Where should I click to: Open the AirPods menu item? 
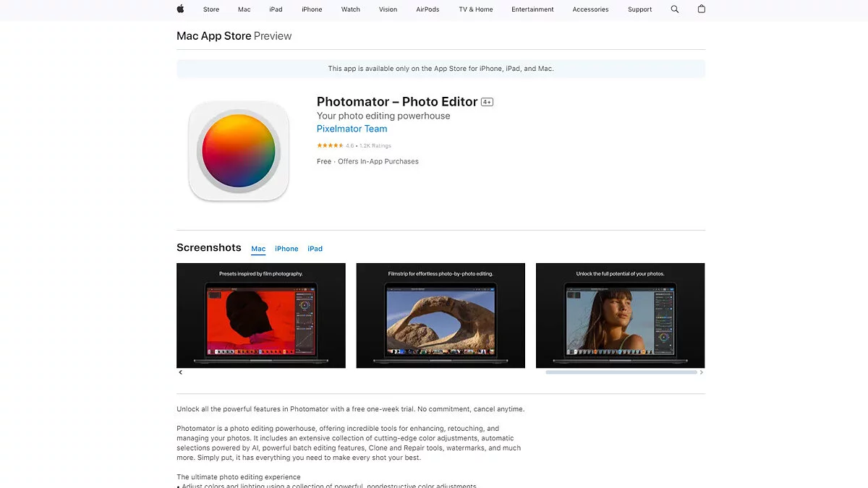coord(427,9)
